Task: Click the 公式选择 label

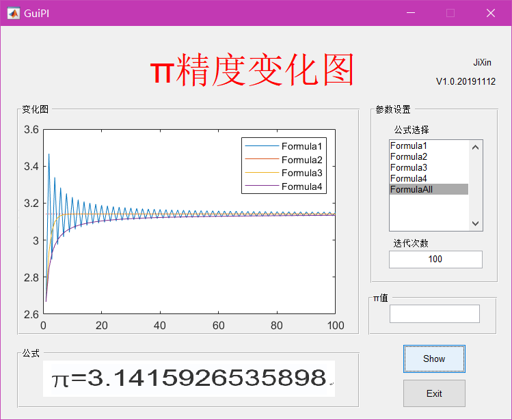Action: 412,130
